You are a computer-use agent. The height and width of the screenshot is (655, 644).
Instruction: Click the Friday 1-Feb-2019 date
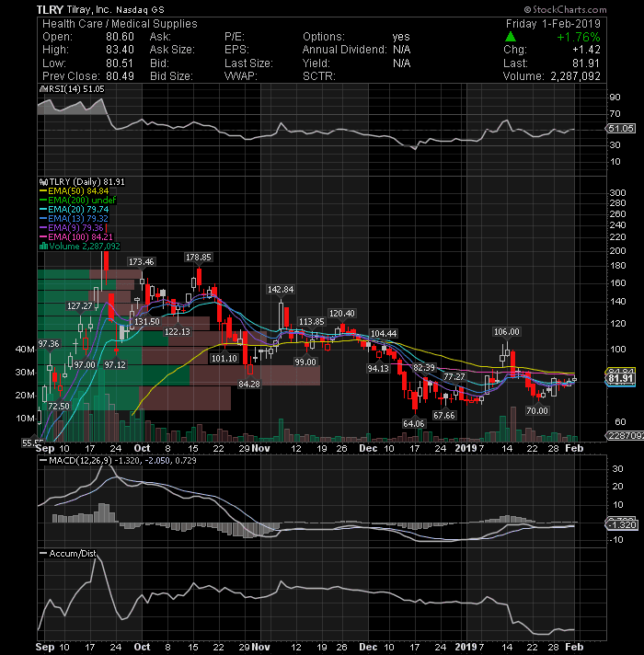[x=553, y=24]
